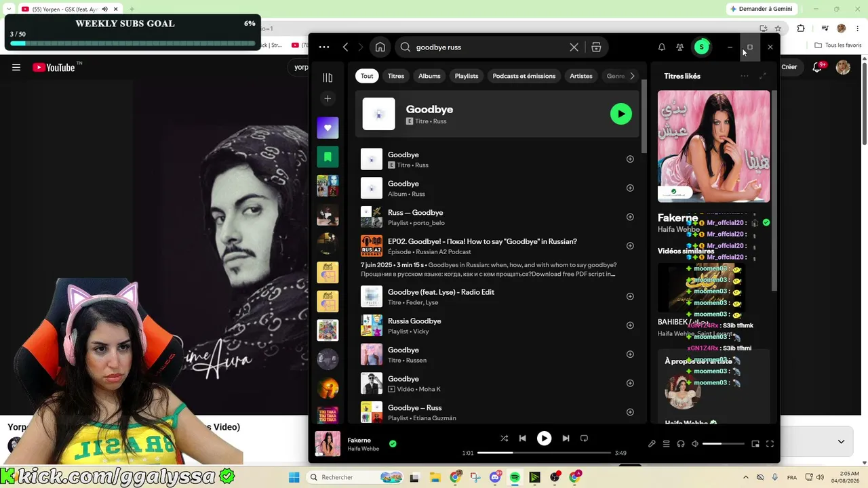Screen dimensions: 868x488
Task: Toggle repeat mode in the player
Action: pos(584,439)
